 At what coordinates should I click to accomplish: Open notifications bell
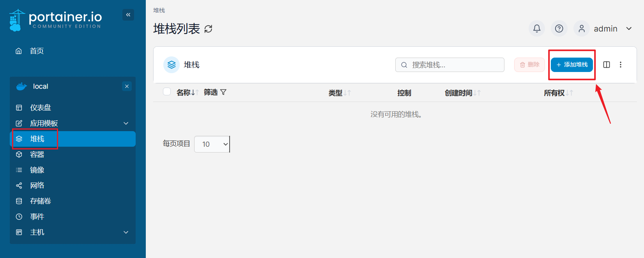tap(537, 28)
